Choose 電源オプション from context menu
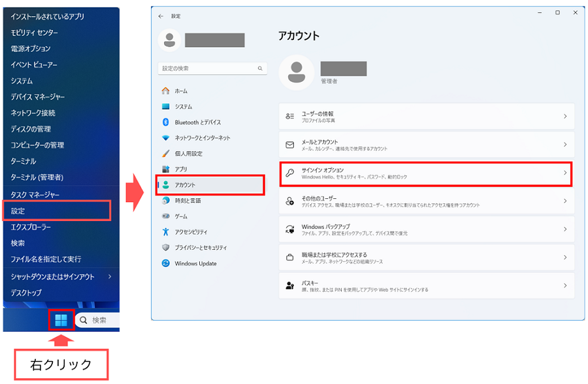This screenshot has height=384, width=588. pyautogui.click(x=30, y=48)
